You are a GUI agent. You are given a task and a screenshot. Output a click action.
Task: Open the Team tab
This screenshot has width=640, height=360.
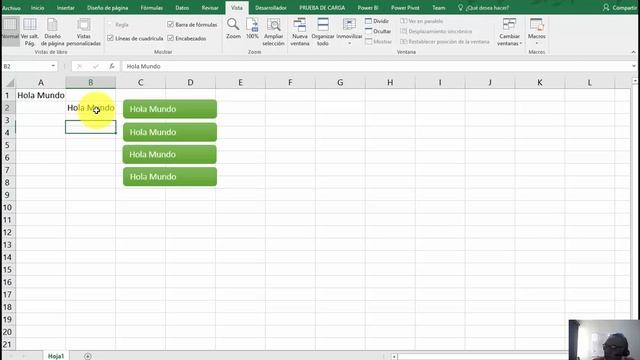click(439, 8)
